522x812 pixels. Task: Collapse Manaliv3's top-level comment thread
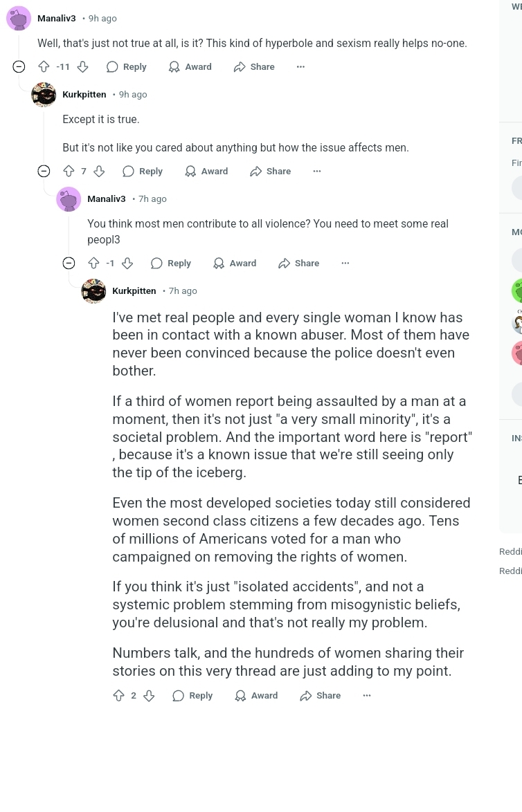(19, 67)
